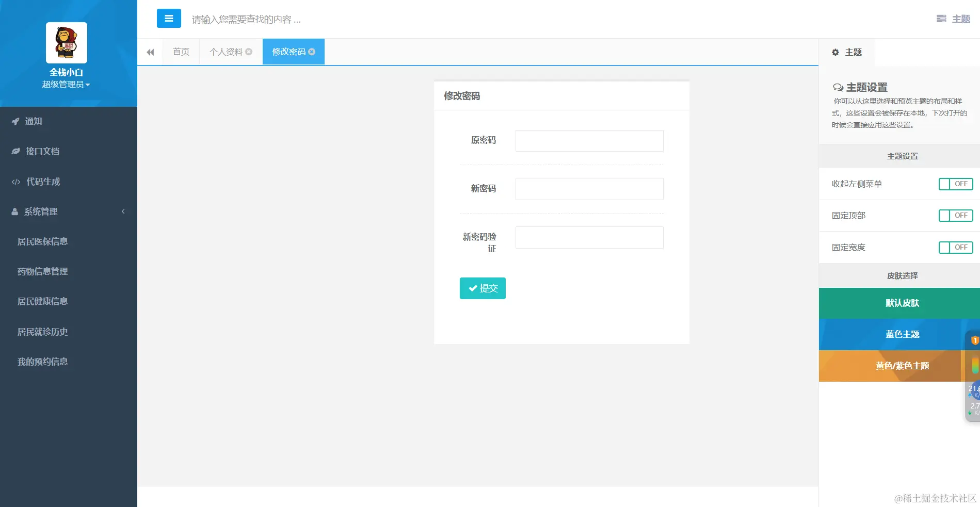Toggle 固定顶部 switch
The width and height of the screenshot is (980, 507).
[956, 216]
